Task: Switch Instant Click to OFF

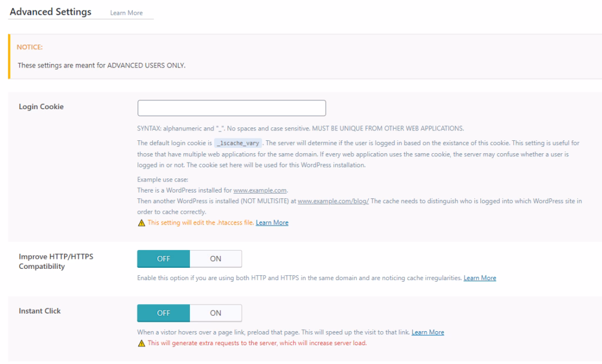Action: 163,313
